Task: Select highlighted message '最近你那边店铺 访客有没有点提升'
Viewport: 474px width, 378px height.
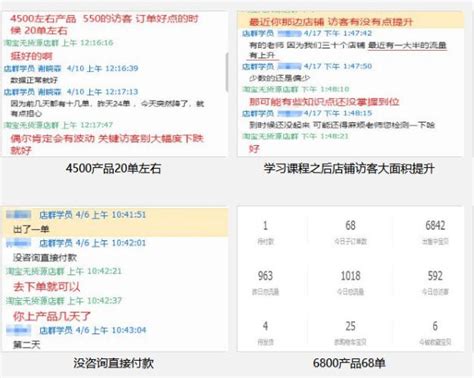Action: (331, 22)
